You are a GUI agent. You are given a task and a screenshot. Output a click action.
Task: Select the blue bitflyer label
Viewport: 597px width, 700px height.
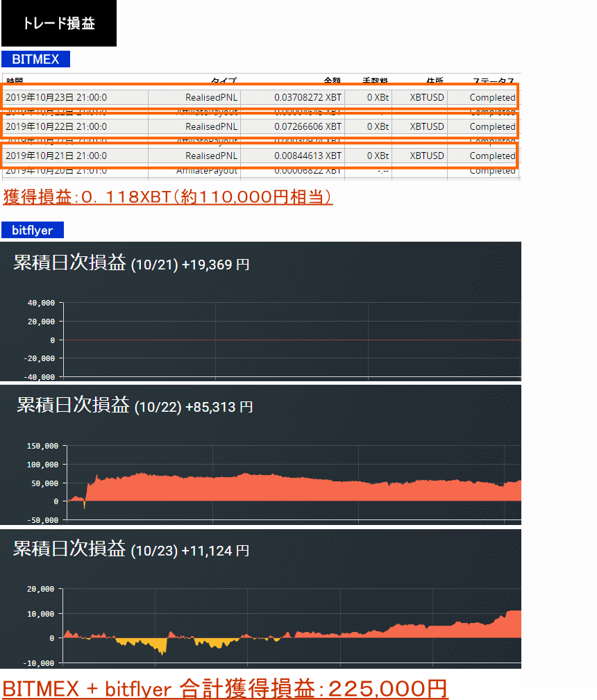tap(32, 230)
